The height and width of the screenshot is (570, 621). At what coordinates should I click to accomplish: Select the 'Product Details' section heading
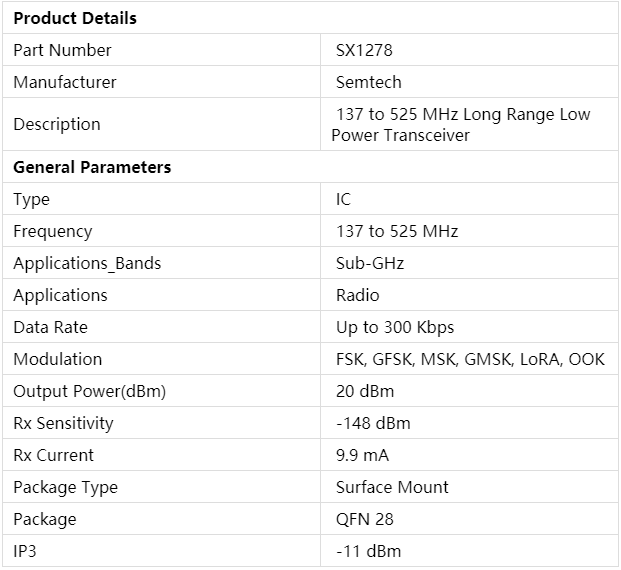(x=75, y=18)
